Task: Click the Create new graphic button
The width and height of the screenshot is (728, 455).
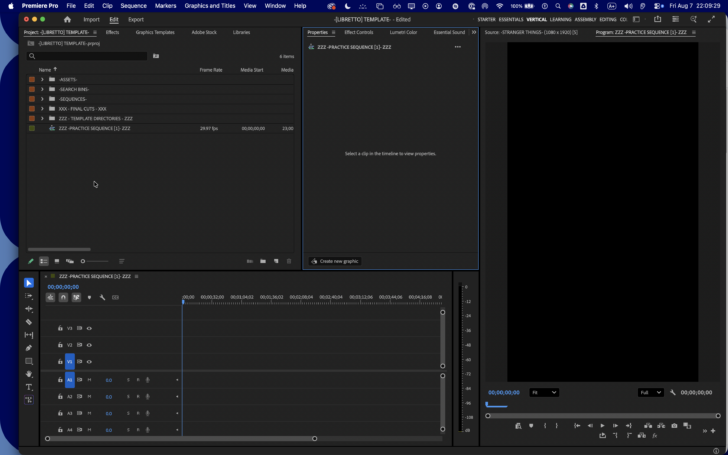Action: pyautogui.click(x=335, y=261)
